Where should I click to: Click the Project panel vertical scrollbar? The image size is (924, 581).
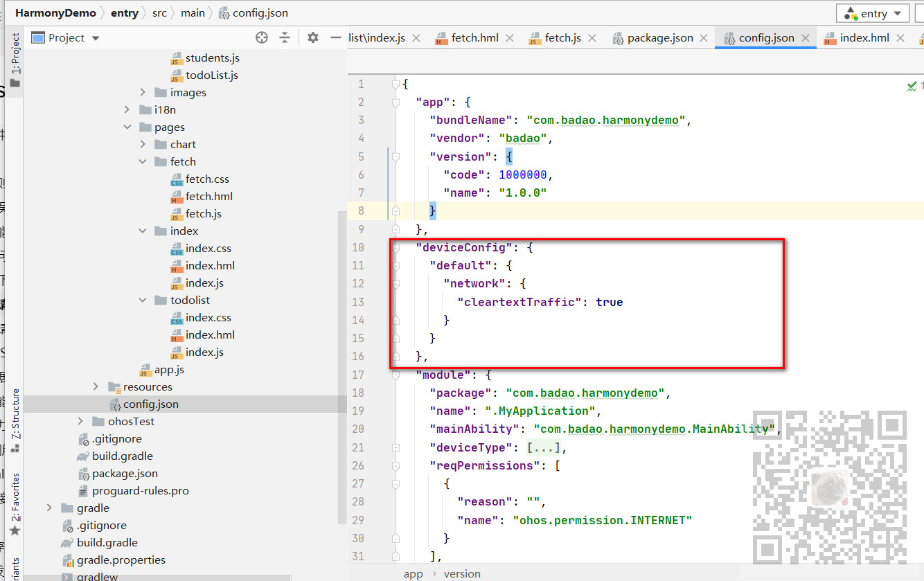[341, 367]
